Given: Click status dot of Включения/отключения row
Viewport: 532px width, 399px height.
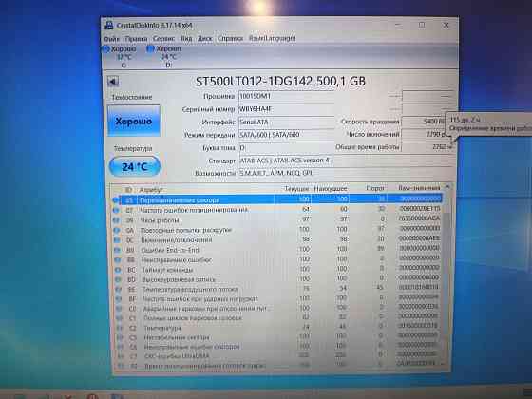Looking at the screenshot, I should pos(117,239).
